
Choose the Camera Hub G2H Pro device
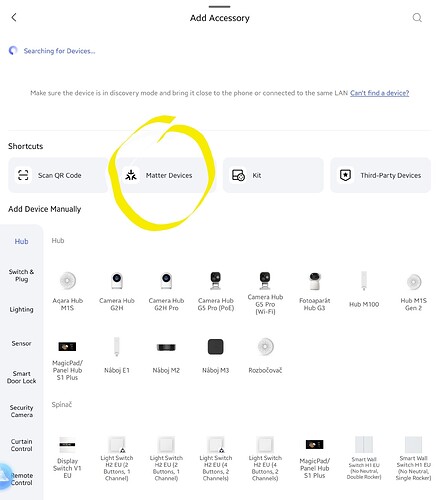166,291
